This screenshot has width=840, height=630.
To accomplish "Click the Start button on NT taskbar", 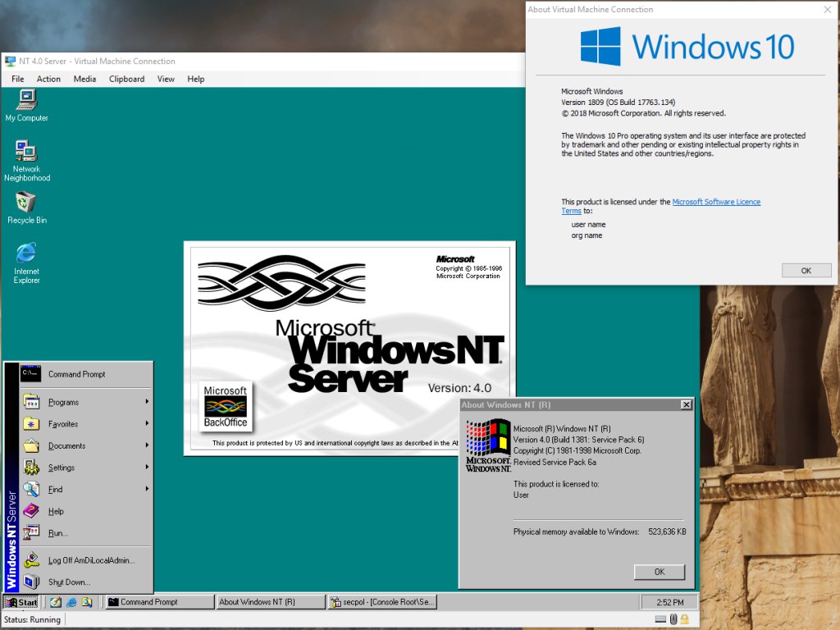I will click(x=21, y=602).
